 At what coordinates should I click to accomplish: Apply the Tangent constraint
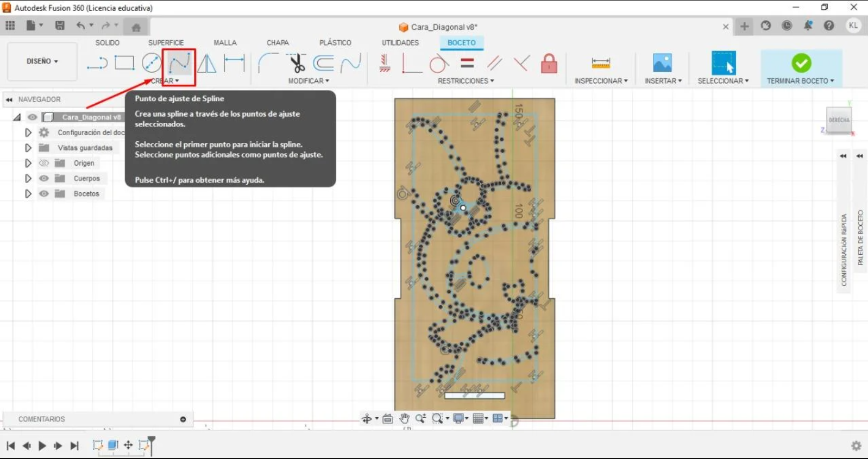pyautogui.click(x=439, y=63)
